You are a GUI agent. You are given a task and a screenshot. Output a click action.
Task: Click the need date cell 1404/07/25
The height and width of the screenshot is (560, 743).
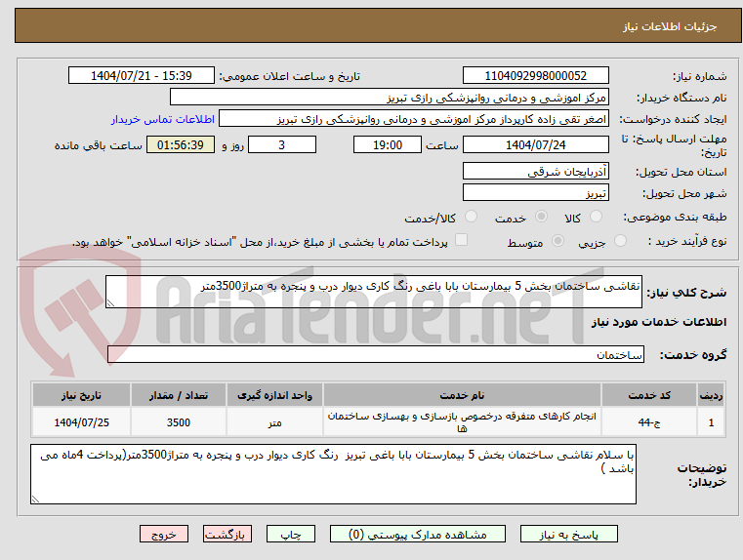click(81, 422)
